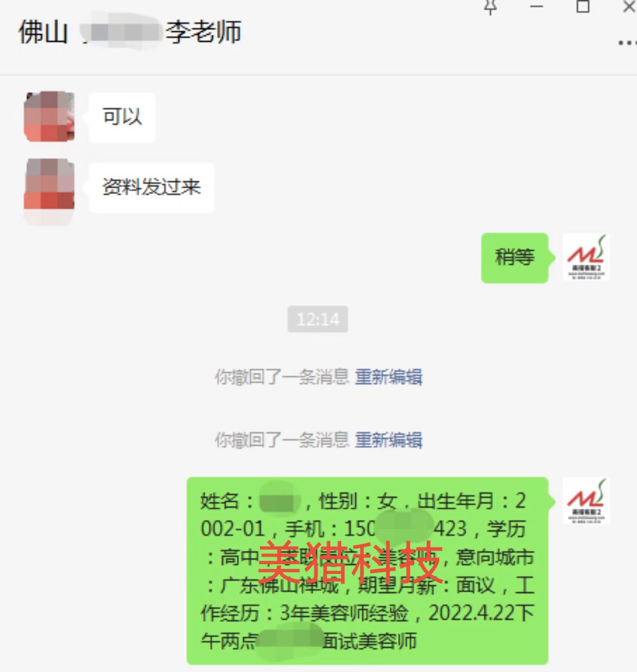The height and width of the screenshot is (672, 637).
Task: Pin this chat window on top
Action: pyautogui.click(x=490, y=7)
